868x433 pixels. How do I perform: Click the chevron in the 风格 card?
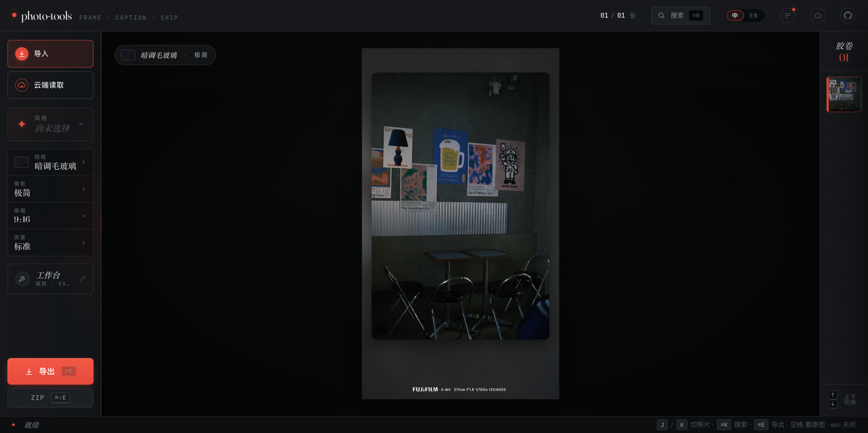81,124
